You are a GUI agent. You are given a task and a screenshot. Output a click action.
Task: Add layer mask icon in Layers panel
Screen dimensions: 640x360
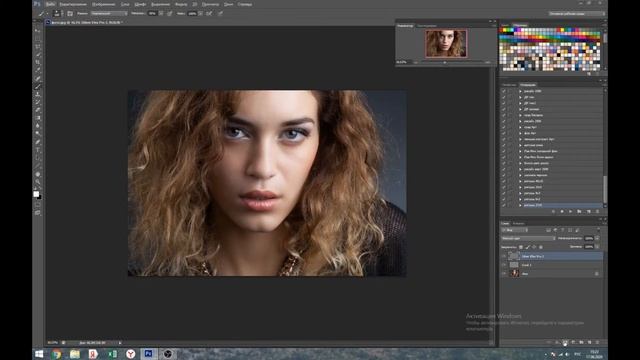coord(565,342)
